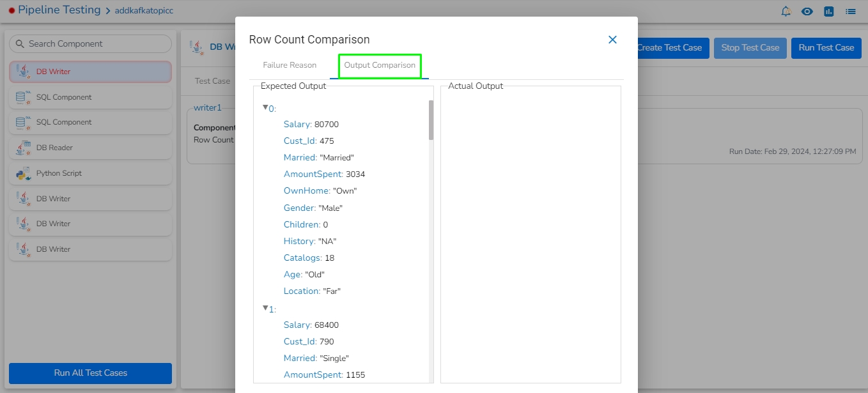Click the Python Script component icon

[x=24, y=174]
